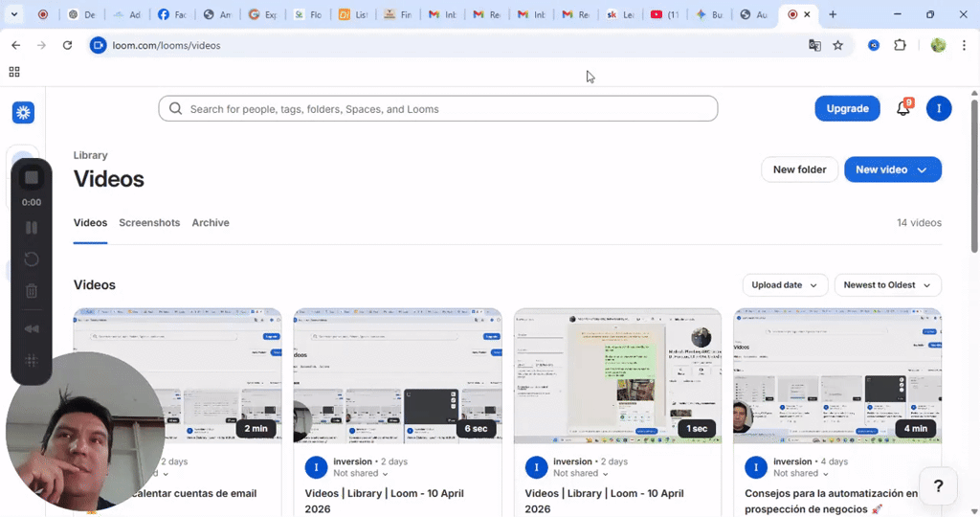Click inversion avatar on 4 min video
This screenshot has width=980, height=517.
tap(756, 467)
